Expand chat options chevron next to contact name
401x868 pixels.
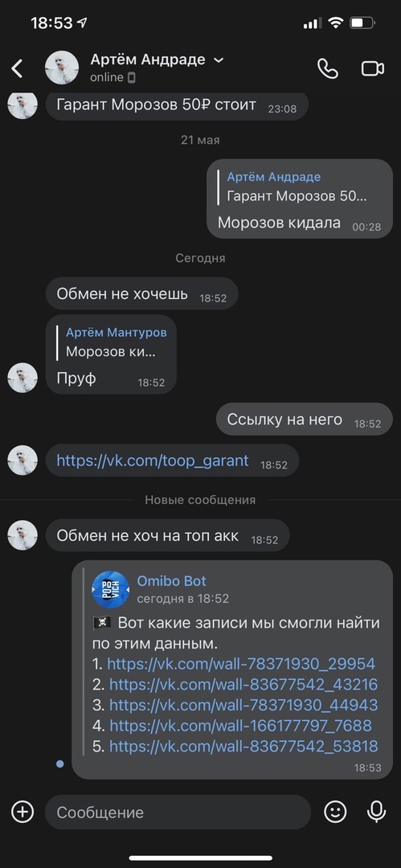coord(219,59)
